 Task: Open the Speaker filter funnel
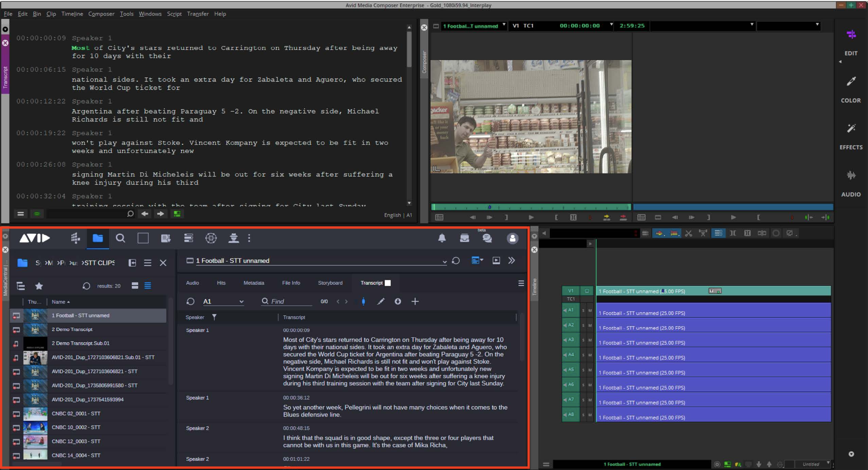point(214,317)
